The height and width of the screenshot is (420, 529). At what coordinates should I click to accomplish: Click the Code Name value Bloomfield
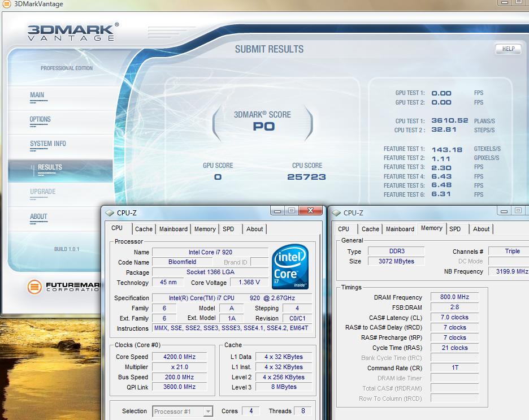click(x=182, y=262)
